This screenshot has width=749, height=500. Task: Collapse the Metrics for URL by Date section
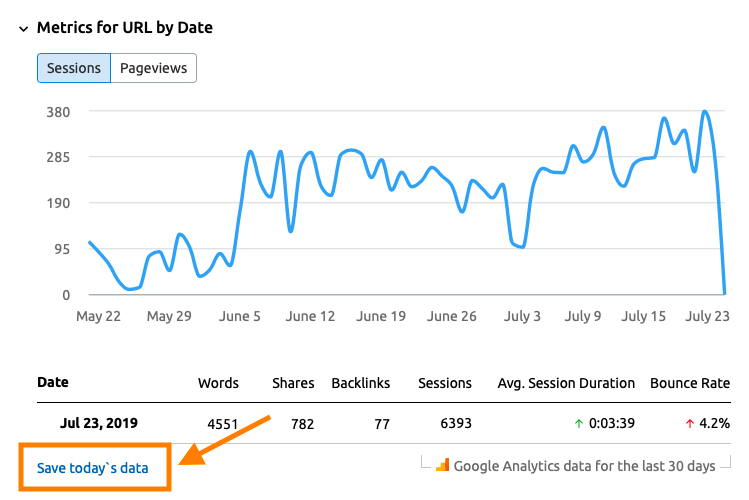pos(23,28)
